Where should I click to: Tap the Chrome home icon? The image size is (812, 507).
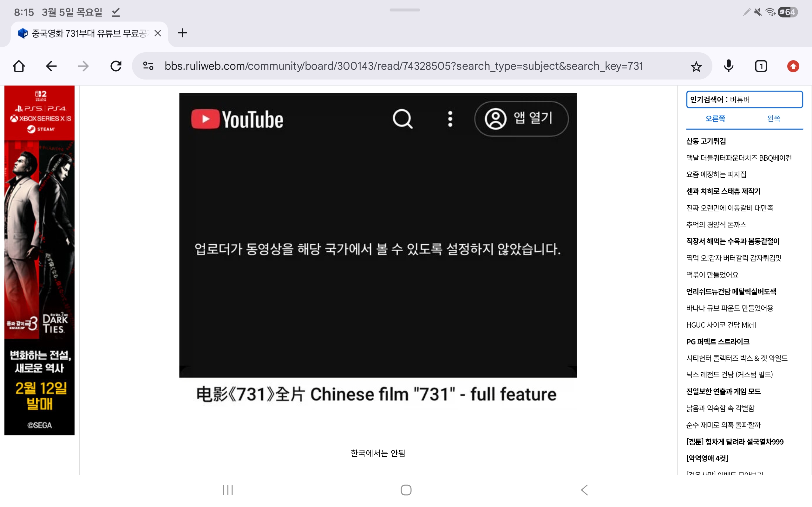pyautogui.click(x=19, y=66)
